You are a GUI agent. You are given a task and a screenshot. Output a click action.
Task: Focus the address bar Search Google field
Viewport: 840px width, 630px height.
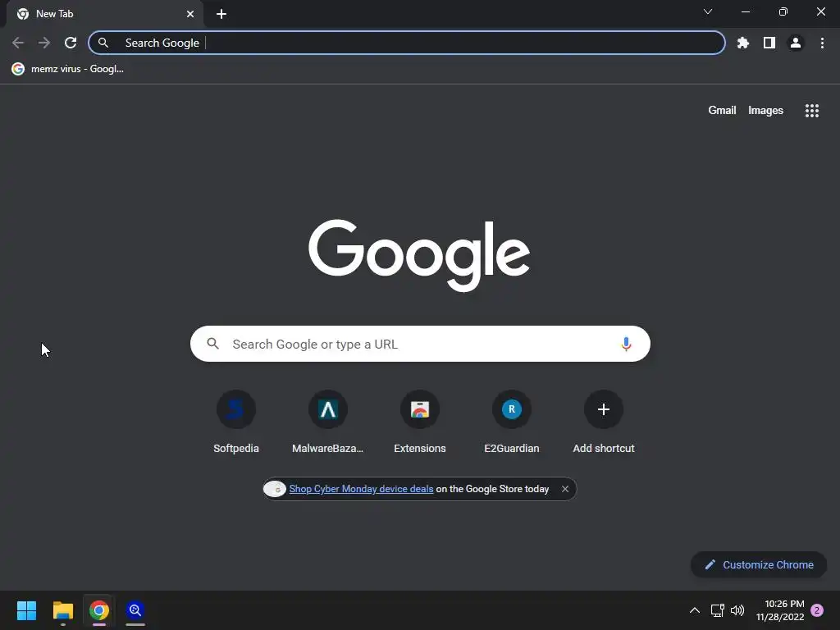coord(407,43)
